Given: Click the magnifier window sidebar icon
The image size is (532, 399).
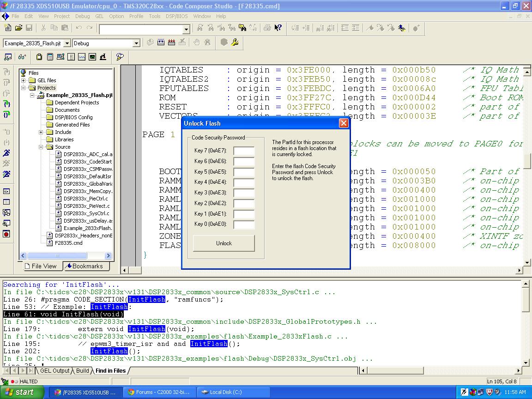Looking at the screenshot, I should click(x=6, y=223).
